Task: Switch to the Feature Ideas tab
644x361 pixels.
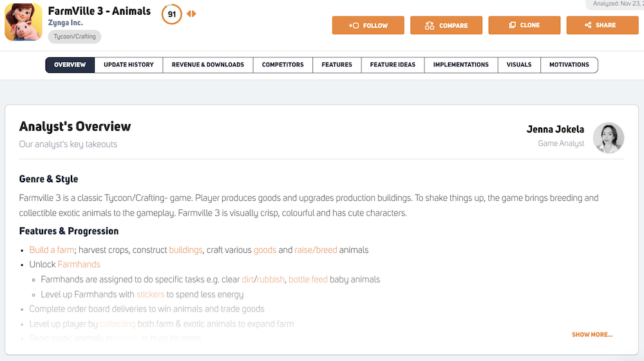Action: click(393, 65)
